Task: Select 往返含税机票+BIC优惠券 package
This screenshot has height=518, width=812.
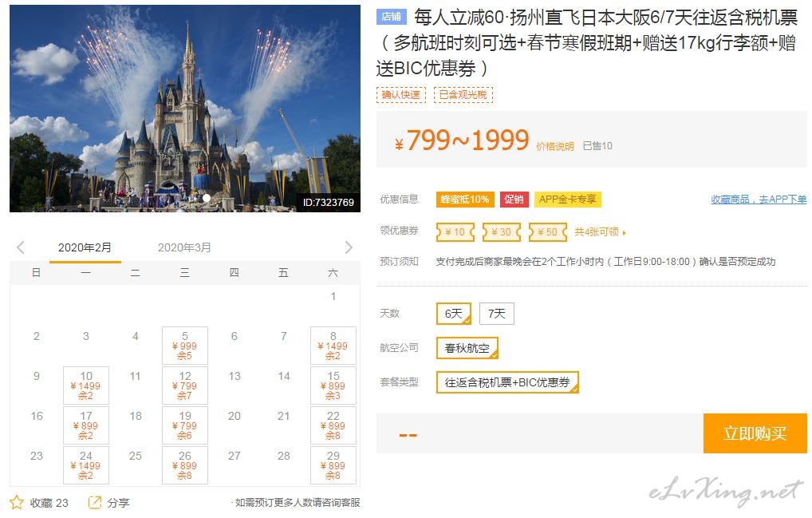Action: (x=507, y=382)
